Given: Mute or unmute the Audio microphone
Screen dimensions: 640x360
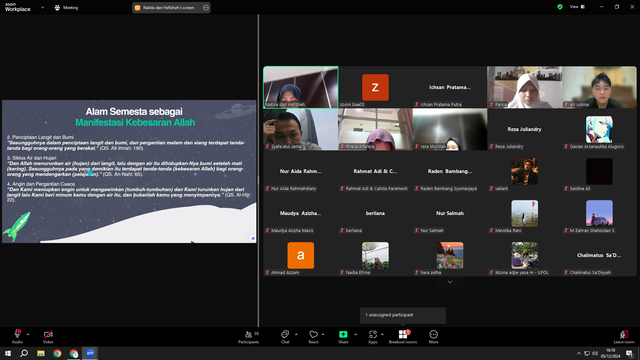Looking at the screenshot, I should click(x=17, y=336).
